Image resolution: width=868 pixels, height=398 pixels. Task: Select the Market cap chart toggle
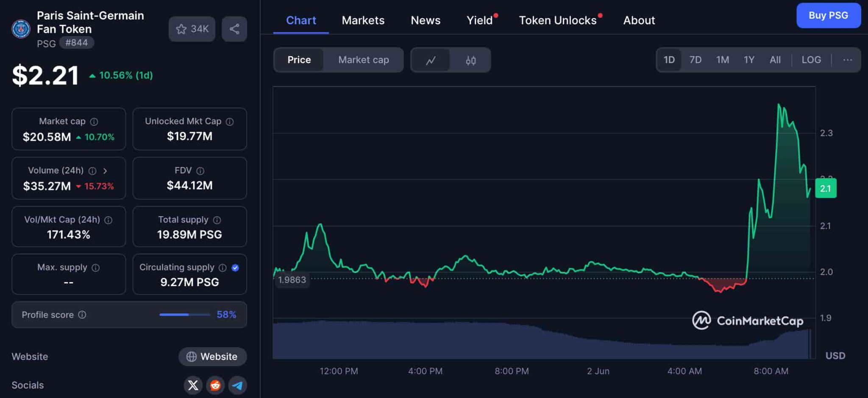[x=364, y=60]
